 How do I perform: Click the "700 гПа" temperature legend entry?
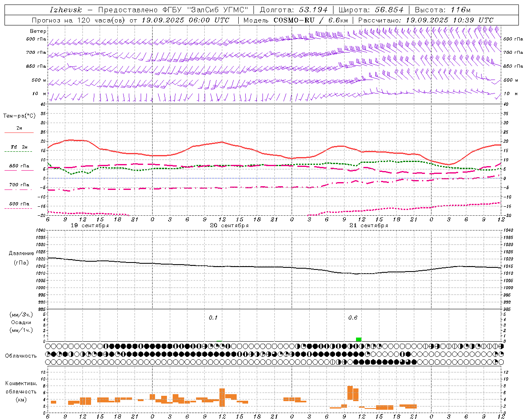19,185
